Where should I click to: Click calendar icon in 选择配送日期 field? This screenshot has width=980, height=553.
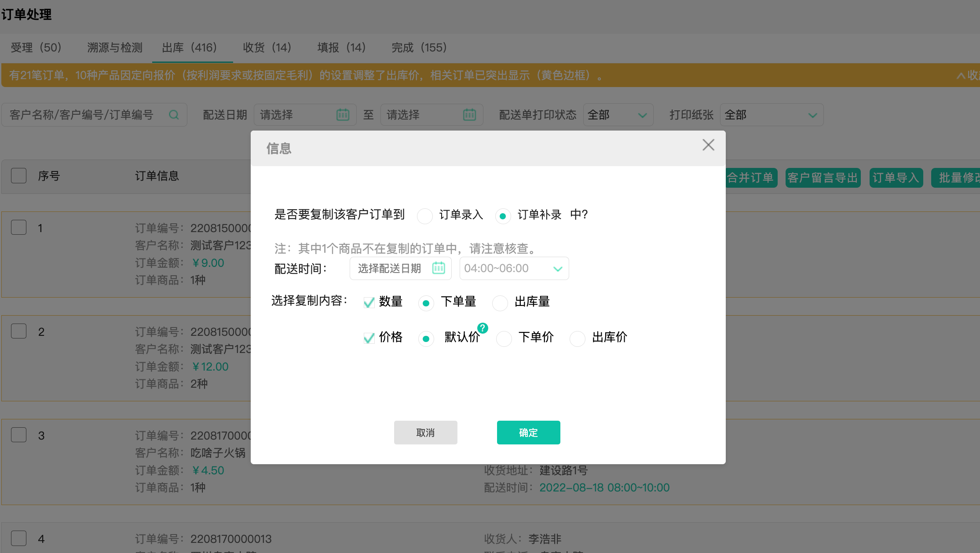coord(439,268)
